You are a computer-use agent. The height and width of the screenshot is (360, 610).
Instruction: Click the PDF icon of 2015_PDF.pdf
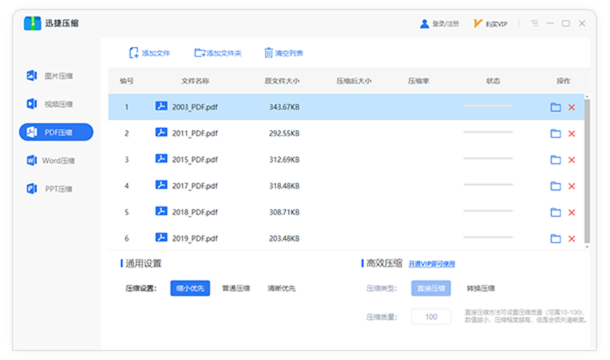tap(161, 158)
